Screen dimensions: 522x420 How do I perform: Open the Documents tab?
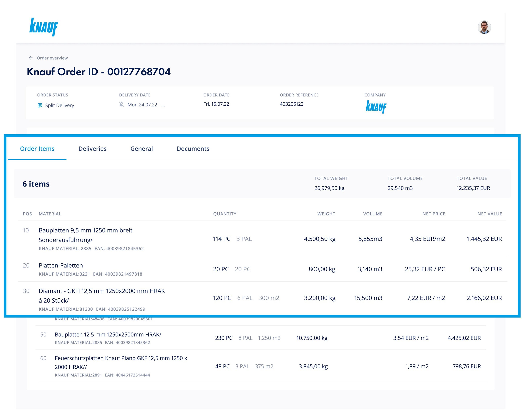(193, 149)
